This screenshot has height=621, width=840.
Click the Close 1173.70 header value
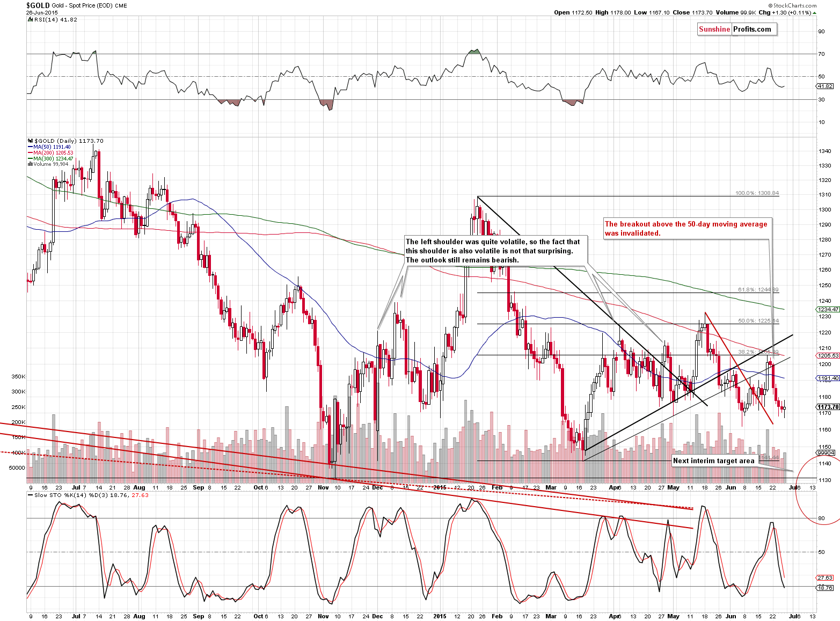693,12
